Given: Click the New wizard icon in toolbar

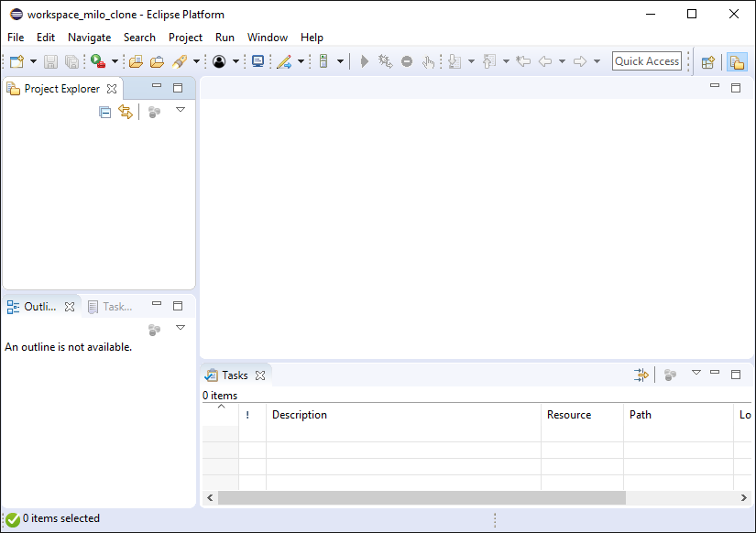Looking at the screenshot, I should [16, 61].
